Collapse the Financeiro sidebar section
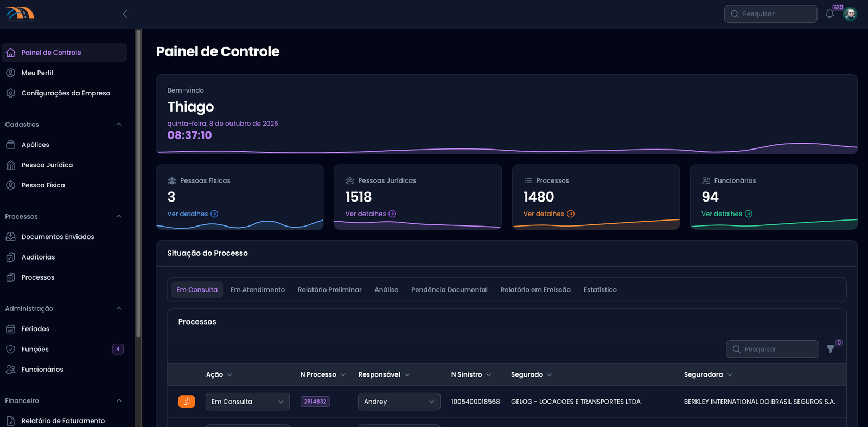The image size is (868, 427). coord(119,400)
